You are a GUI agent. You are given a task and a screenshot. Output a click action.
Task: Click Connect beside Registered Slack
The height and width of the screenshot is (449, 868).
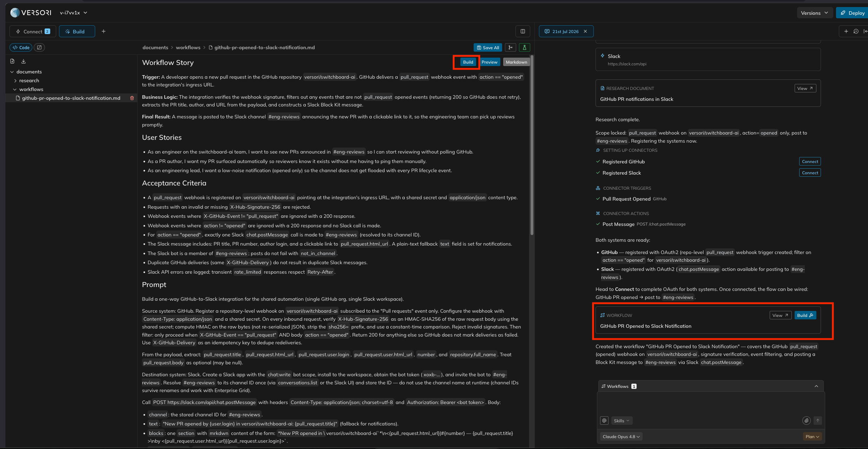[810, 173]
